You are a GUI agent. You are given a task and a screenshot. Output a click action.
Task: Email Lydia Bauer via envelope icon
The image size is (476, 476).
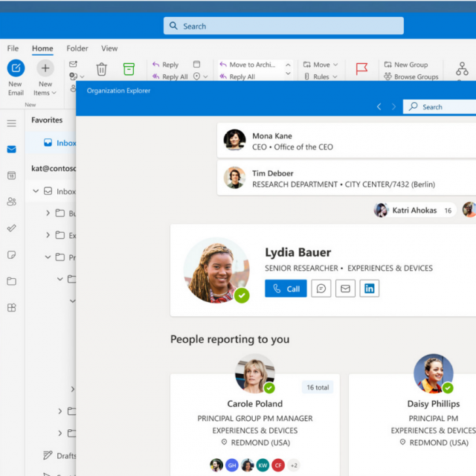click(345, 289)
